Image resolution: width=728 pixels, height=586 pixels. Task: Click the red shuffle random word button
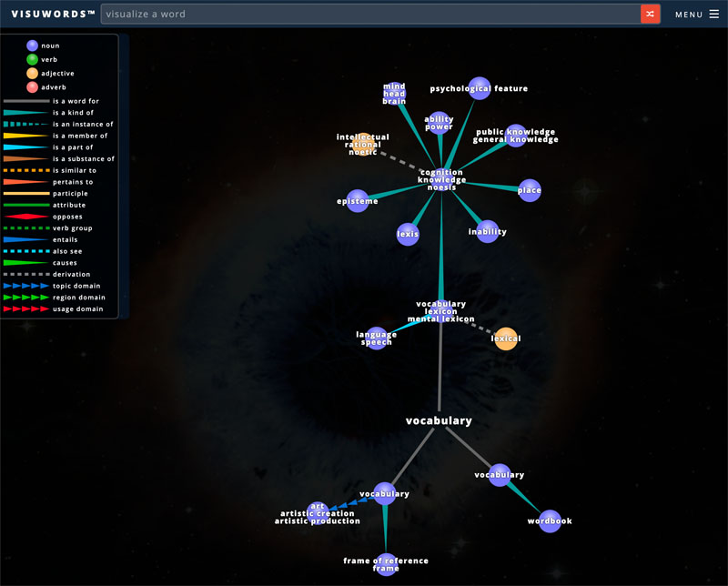pyautogui.click(x=650, y=14)
